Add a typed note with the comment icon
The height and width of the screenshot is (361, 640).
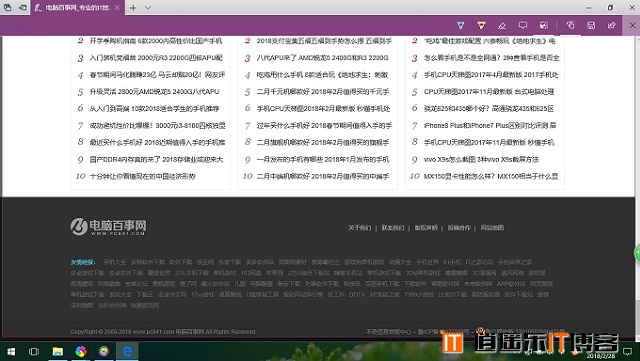point(523,25)
